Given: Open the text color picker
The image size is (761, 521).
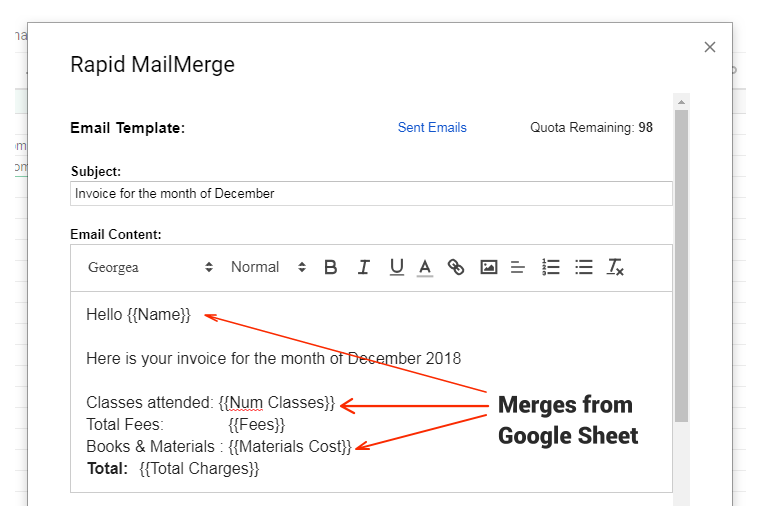Looking at the screenshot, I should click(x=425, y=268).
